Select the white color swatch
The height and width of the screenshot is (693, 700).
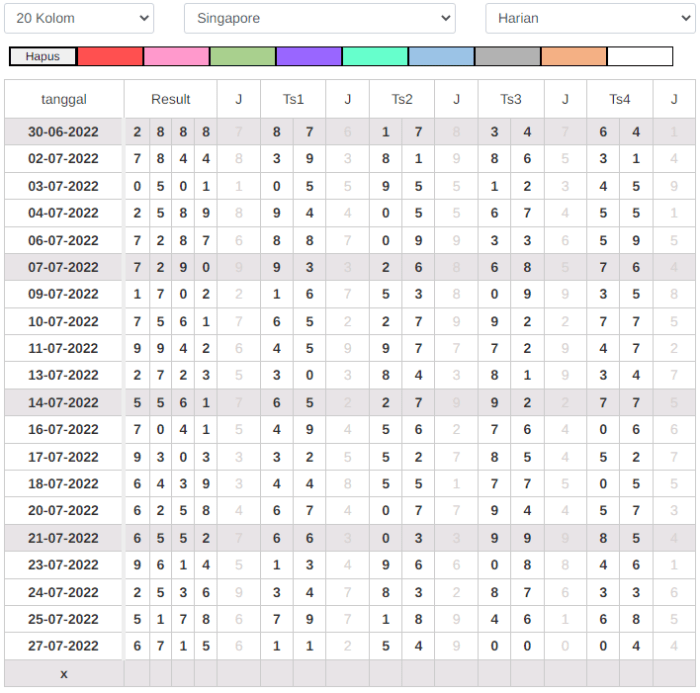640,57
